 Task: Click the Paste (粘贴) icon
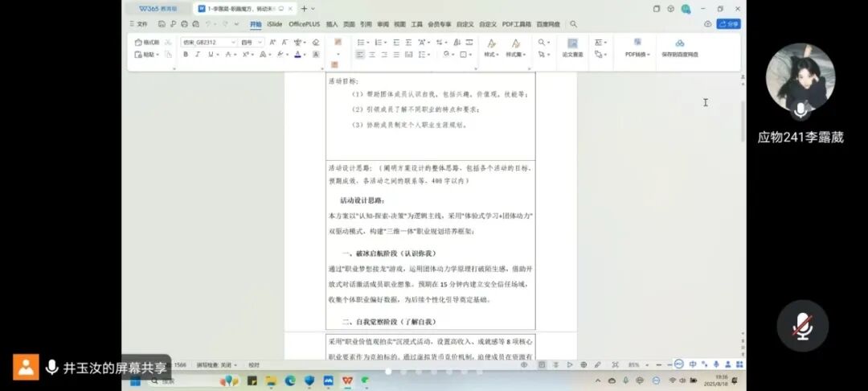[x=138, y=55]
